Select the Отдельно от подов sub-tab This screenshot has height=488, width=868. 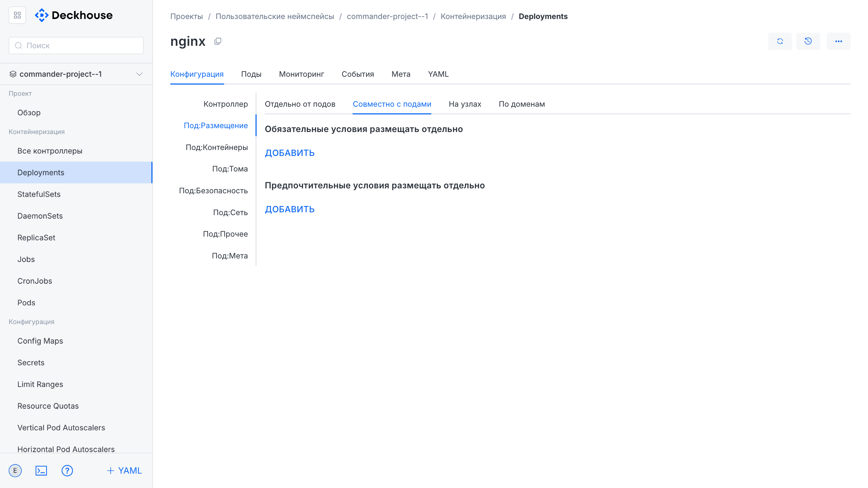(x=300, y=104)
